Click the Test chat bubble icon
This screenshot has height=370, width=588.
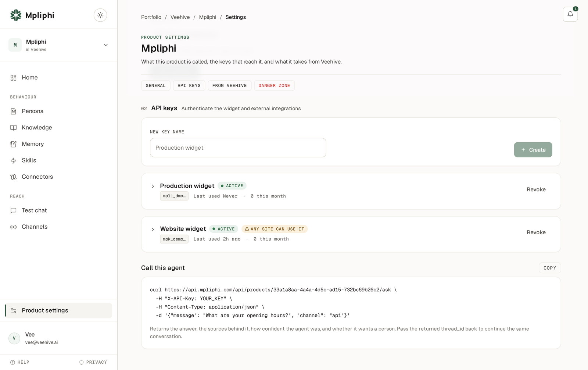[x=14, y=210]
